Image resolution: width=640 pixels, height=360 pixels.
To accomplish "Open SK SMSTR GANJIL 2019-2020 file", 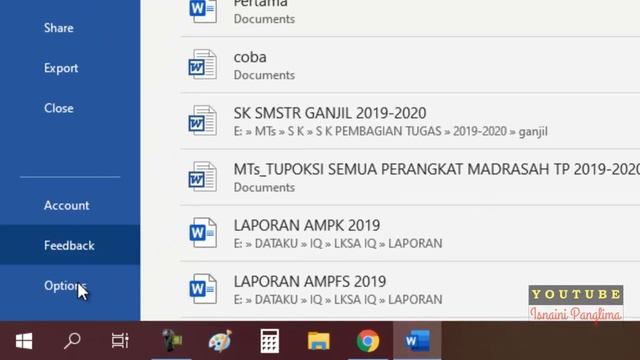I will click(330, 113).
